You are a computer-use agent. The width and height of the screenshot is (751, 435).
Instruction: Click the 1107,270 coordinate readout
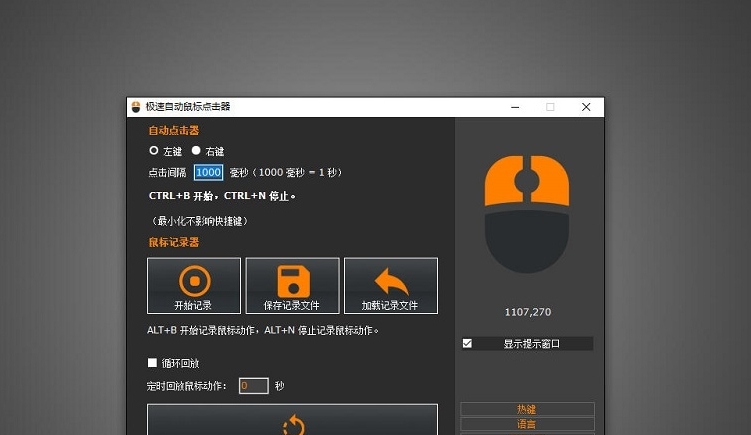[528, 312]
